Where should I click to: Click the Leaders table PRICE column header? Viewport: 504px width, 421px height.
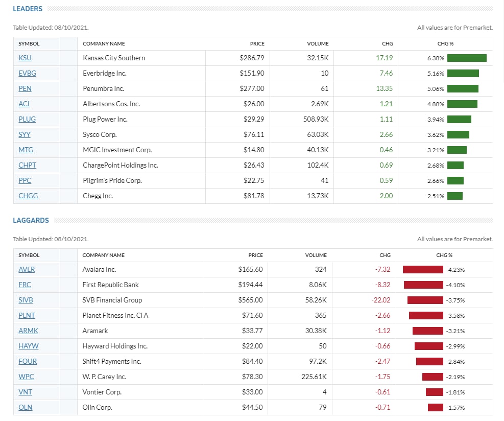257,44
